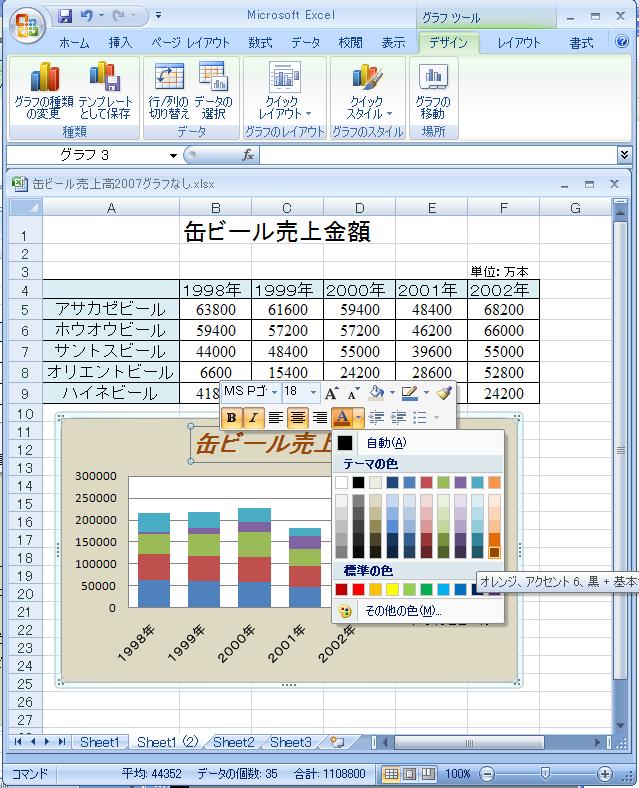This screenshot has height=788, width=639.
Task: Click inside the formula bar input
Action: coord(437,155)
